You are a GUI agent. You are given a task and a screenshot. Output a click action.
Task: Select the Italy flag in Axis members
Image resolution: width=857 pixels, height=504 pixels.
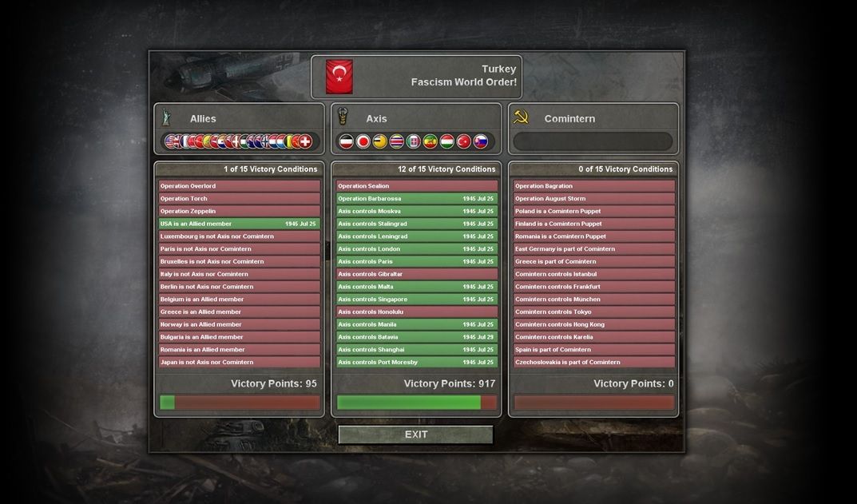pyautogui.click(x=413, y=141)
